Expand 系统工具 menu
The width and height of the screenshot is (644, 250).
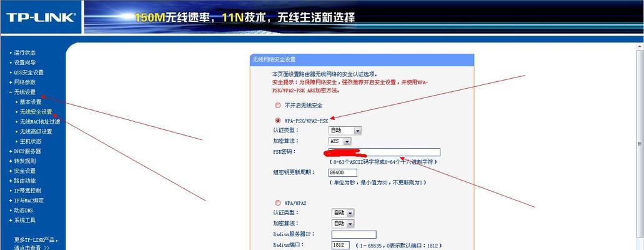(x=24, y=221)
